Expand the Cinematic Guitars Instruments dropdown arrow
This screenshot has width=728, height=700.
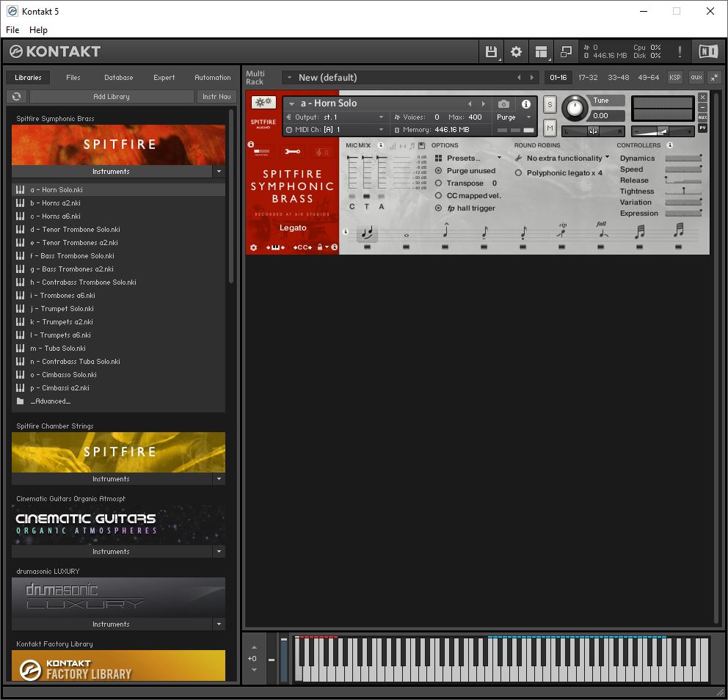point(219,552)
